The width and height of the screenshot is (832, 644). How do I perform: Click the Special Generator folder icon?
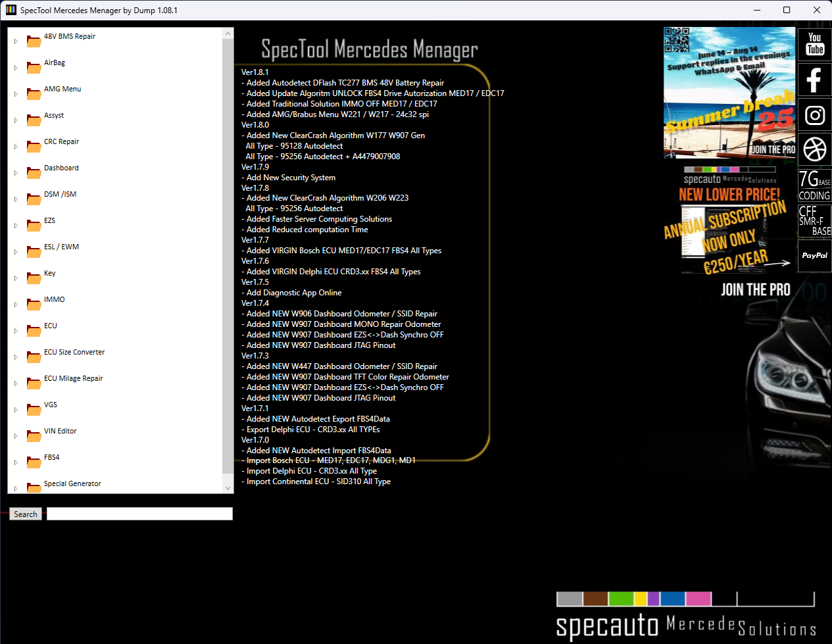34,488
